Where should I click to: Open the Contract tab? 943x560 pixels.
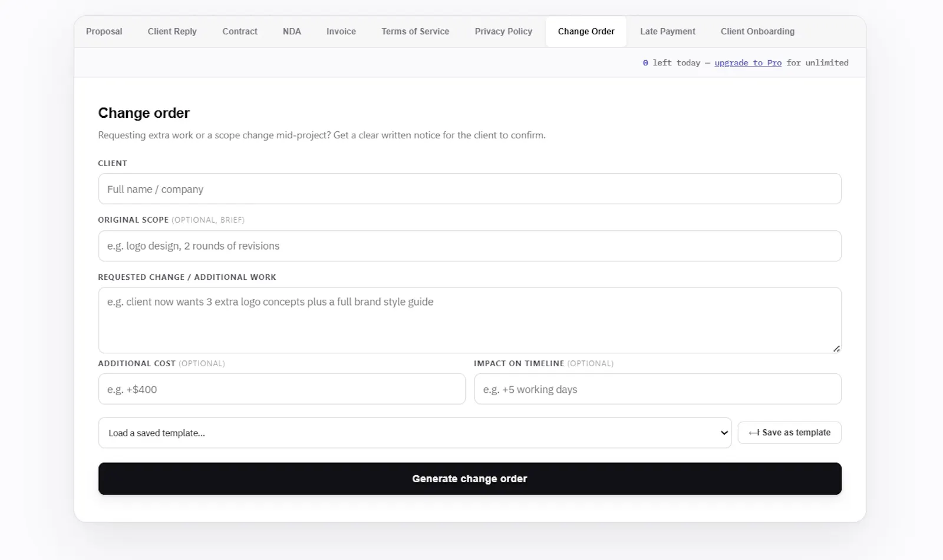coord(240,31)
